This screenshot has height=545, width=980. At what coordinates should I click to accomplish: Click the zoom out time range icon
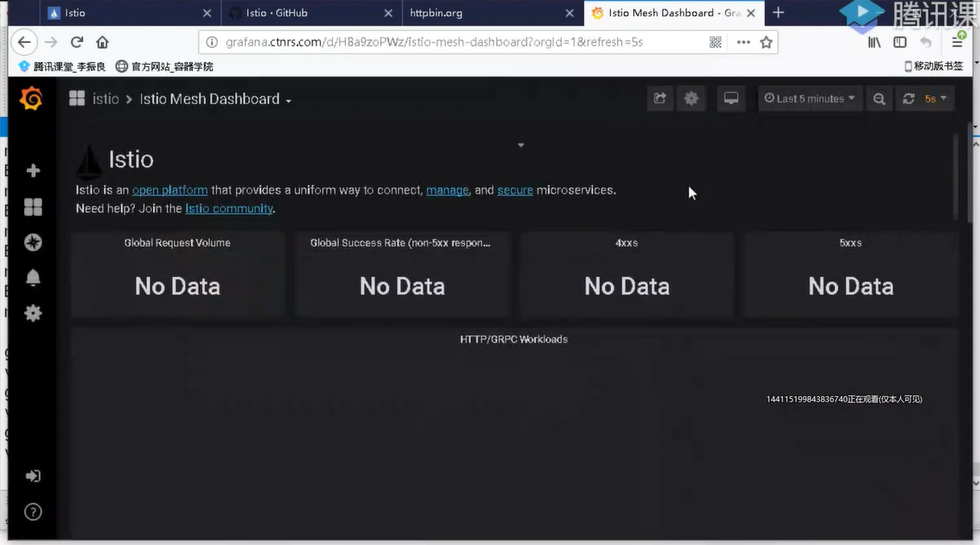(x=879, y=99)
